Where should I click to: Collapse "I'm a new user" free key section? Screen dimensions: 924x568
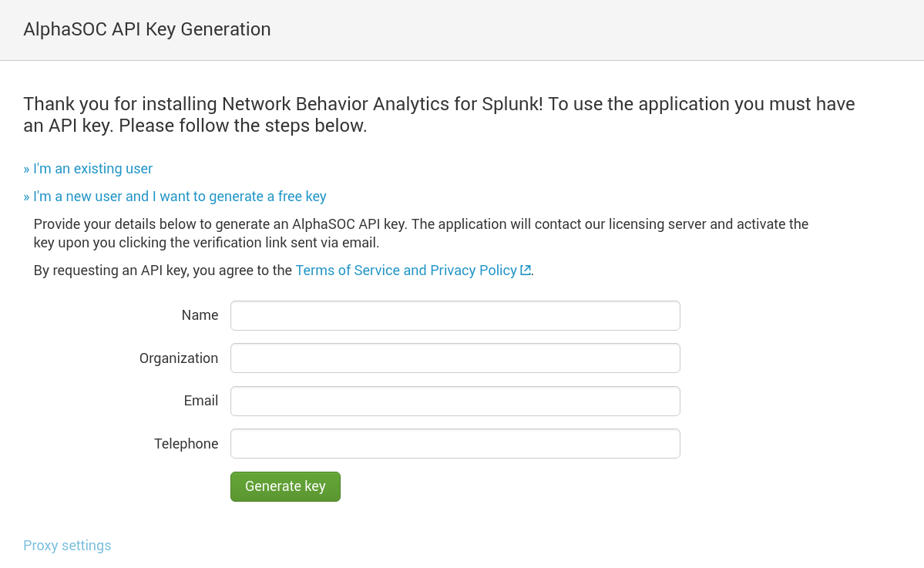(x=174, y=197)
